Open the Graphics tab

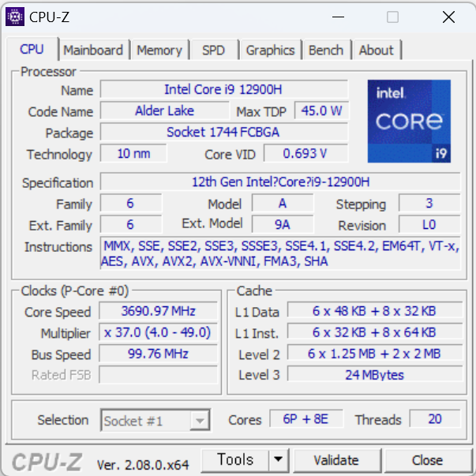270,50
